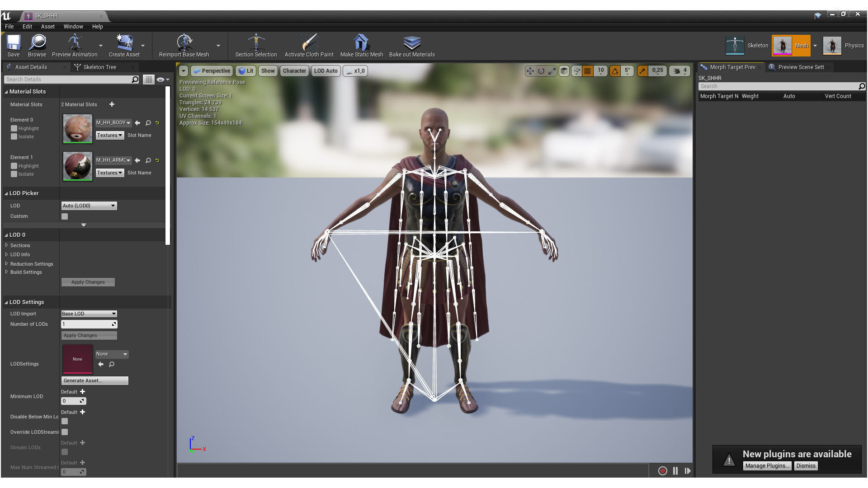
Task: Toggle the Custom LOD checkbox
Action: point(65,216)
